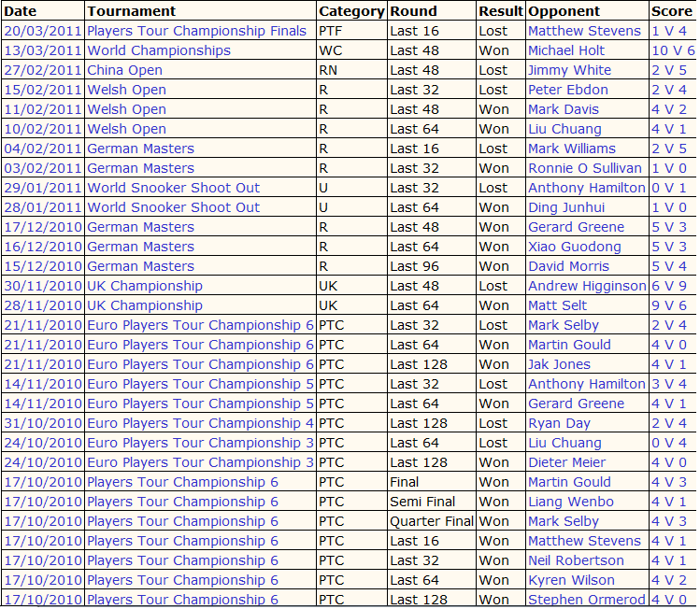Click opponent Jimmy White
Viewport: 700px width, 609px height.
569,70
